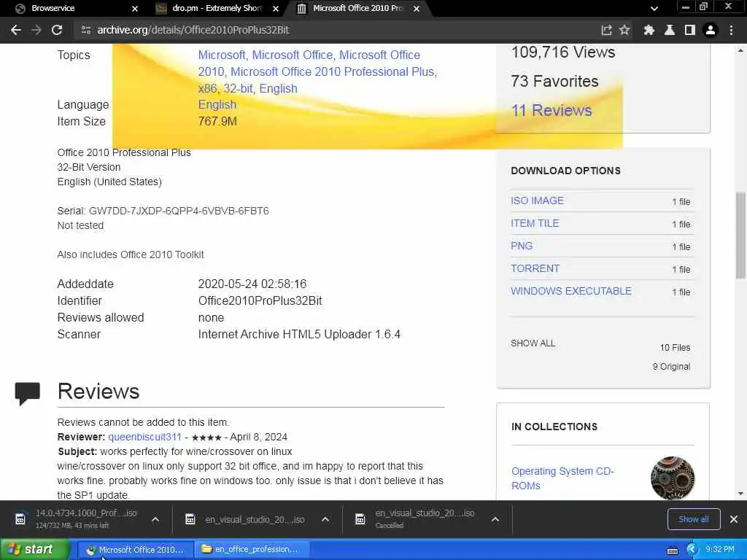Viewport: 747px width, 560px height.
Task: Open the Chrome profile avatar
Action: (x=711, y=30)
